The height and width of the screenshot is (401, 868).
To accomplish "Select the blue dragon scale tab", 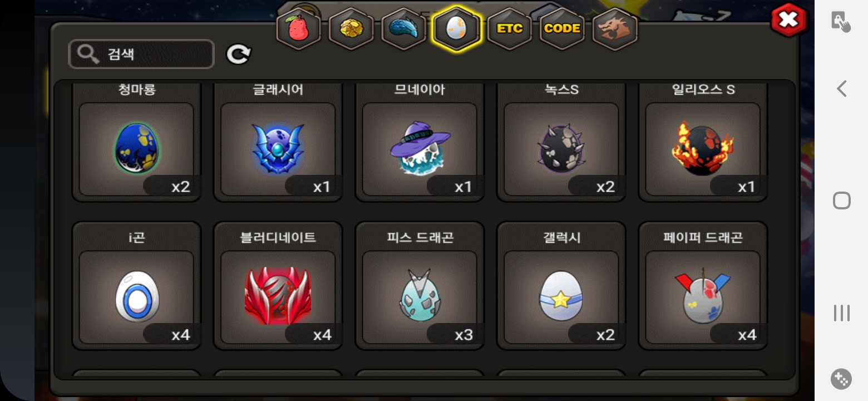I will pyautogui.click(x=403, y=28).
